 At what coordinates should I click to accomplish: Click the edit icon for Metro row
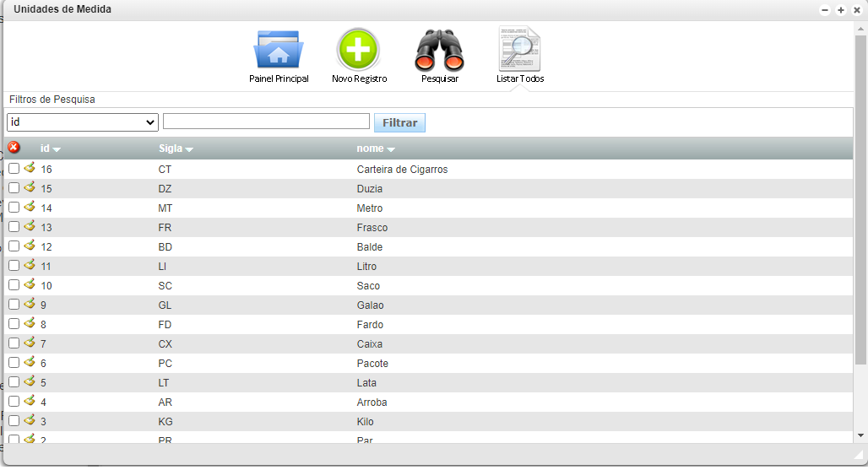pos(30,207)
